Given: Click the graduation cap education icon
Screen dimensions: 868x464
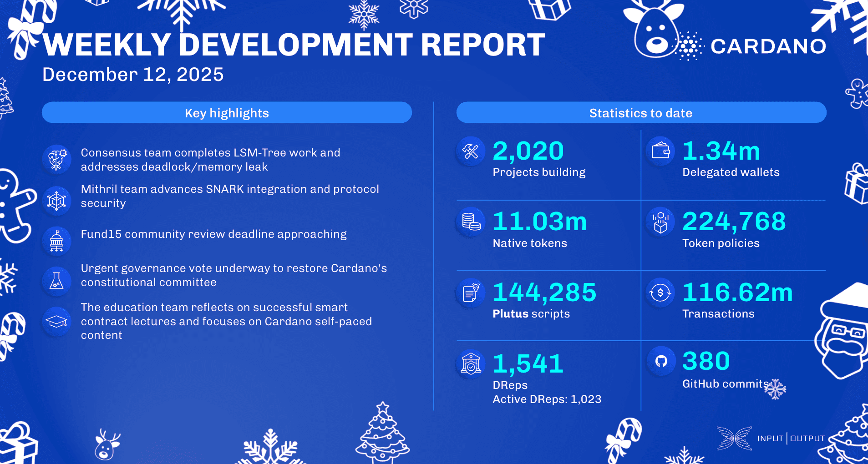Looking at the screenshot, I should pos(56,321).
